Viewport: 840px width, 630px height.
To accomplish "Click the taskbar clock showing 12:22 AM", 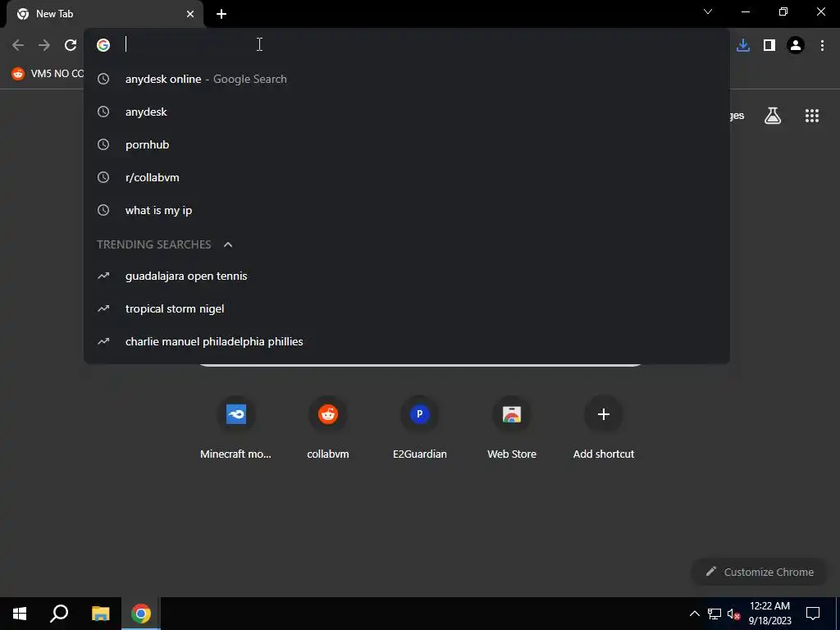I will [x=769, y=614].
